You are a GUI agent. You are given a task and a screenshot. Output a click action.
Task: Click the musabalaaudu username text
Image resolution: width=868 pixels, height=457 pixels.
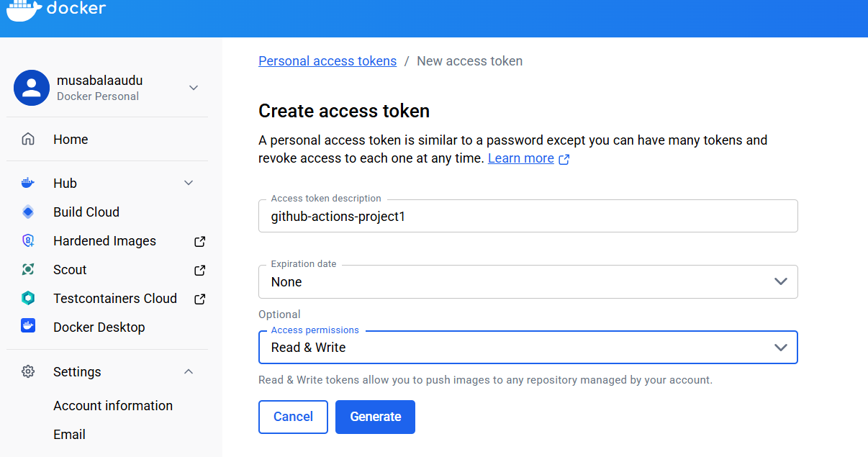pyautogui.click(x=100, y=81)
